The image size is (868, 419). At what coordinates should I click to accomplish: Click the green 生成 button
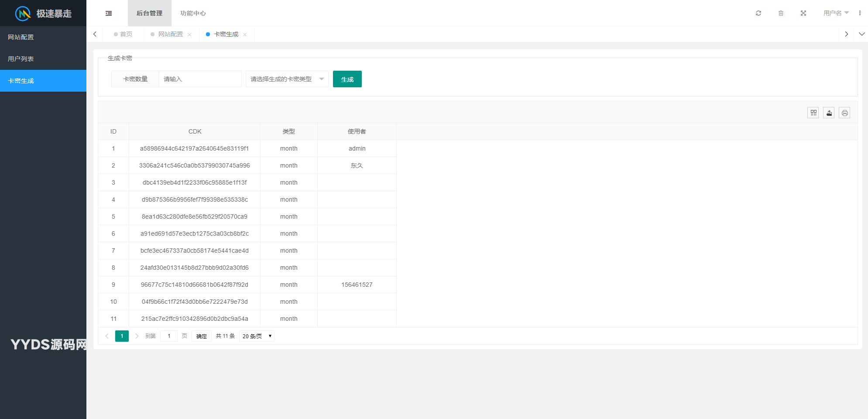(347, 79)
